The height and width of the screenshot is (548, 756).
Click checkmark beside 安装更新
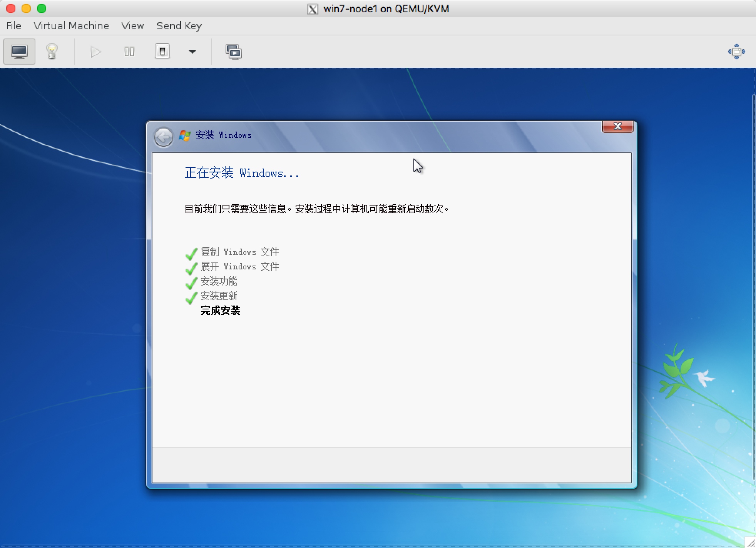pyautogui.click(x=191, y=298)
